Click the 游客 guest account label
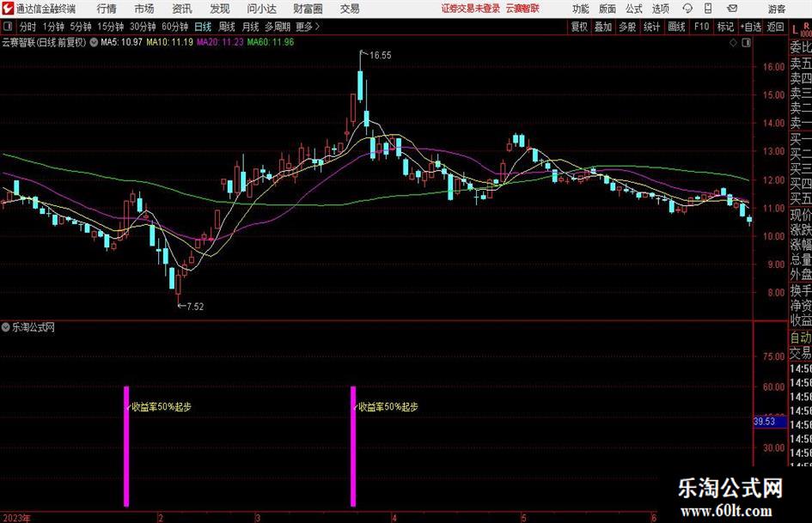This screenshot has width=812, height=523. pyautogui.click(x=776, y=9)
